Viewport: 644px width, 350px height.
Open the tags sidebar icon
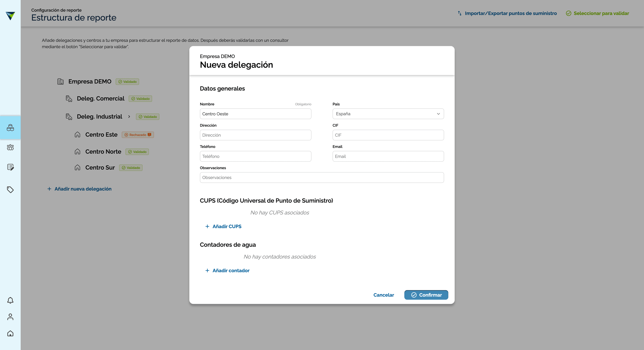(10, 190)
